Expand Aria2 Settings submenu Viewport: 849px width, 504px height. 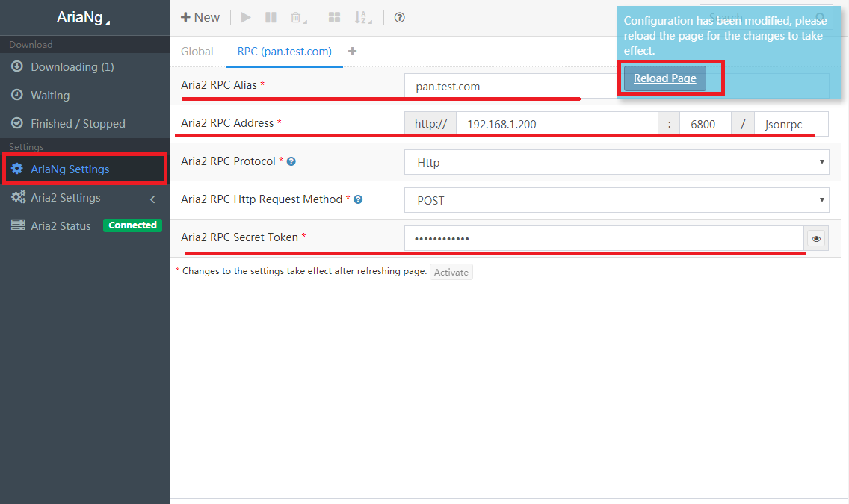pos(84,198)
